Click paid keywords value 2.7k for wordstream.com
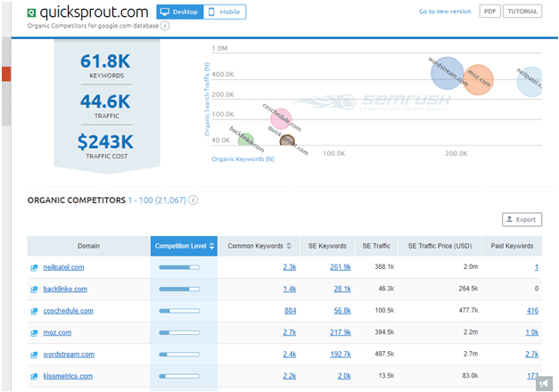 (x=532, y=355)
